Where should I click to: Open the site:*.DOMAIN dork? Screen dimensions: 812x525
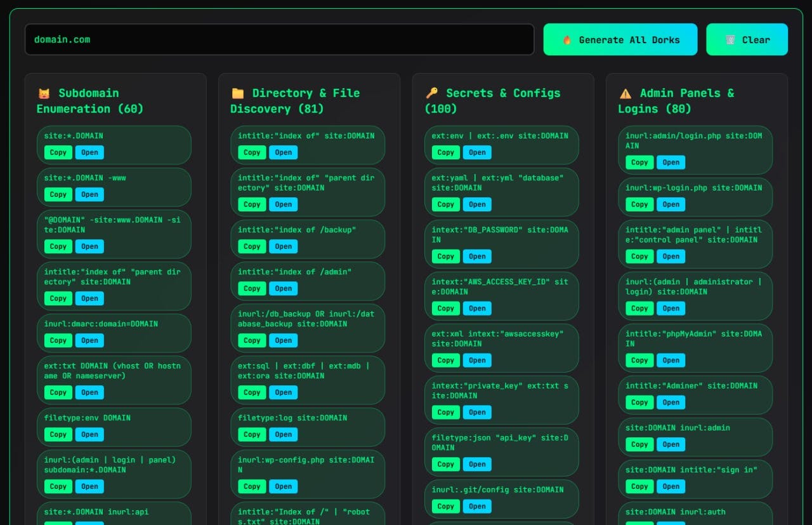point(89,152)
